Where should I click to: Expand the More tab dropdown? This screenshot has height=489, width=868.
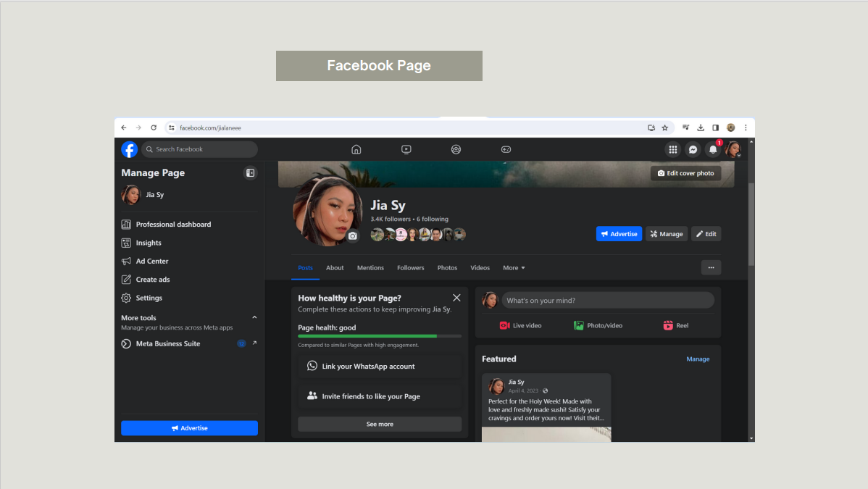pos(514,268)
